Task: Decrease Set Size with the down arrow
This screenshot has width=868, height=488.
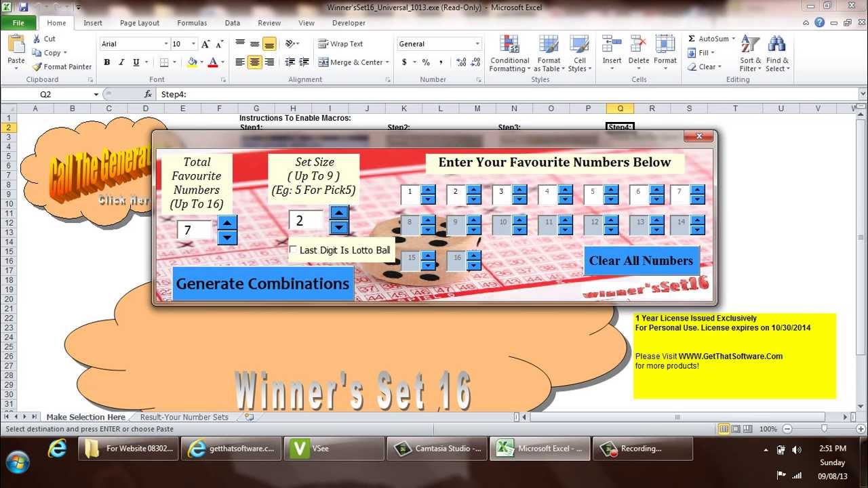Action: click(339, 227)
